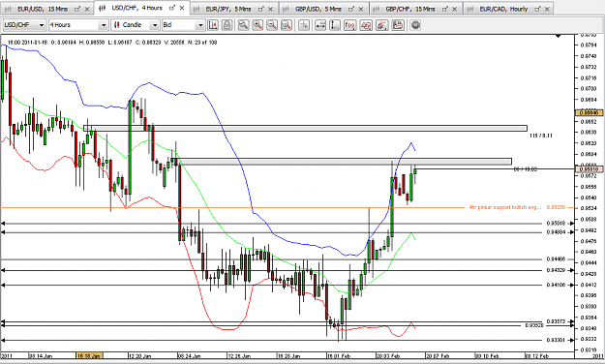
Task: Detach the GBP/CHF 15 Mins tab
Action: pyautogui.click(x=445, y=9)
